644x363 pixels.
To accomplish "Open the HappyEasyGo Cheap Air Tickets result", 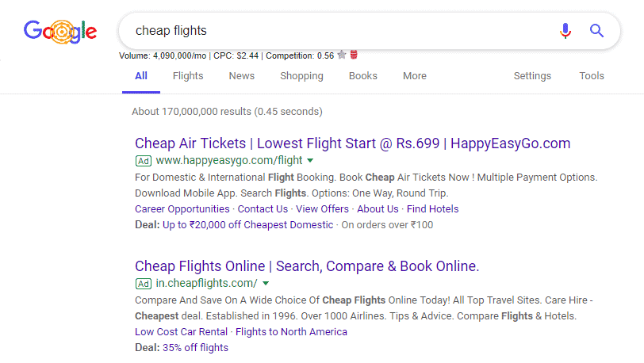I will (352, 143).
